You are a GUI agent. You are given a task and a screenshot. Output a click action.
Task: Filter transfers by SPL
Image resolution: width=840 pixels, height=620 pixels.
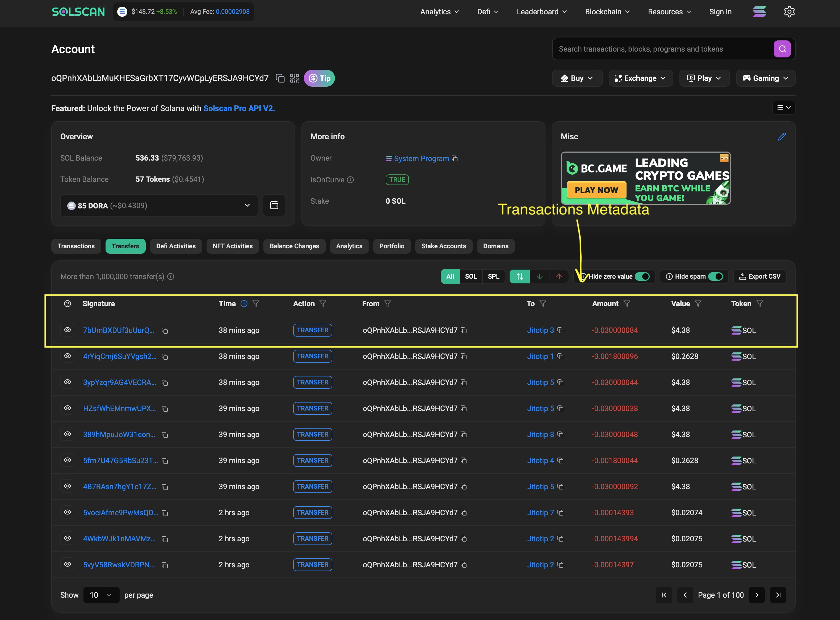coord(493,277)
